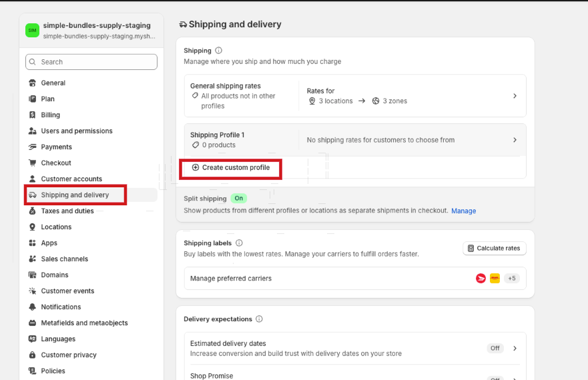This screenshot has height=380, width=588.
Task: Click the General shipping rates title
Action: point(226,86)
